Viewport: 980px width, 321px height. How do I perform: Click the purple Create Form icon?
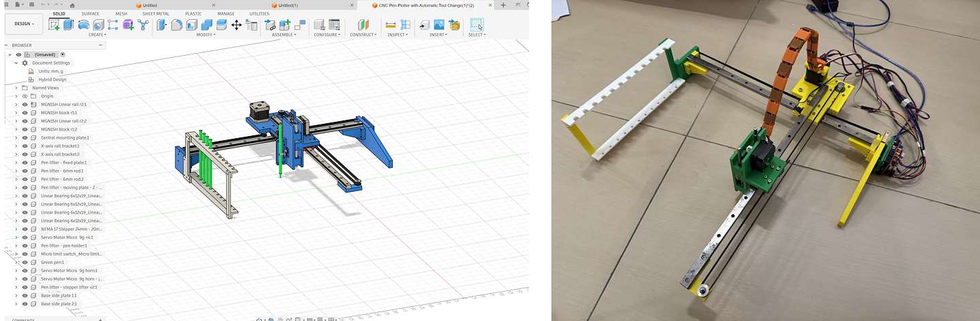[128, 24]
